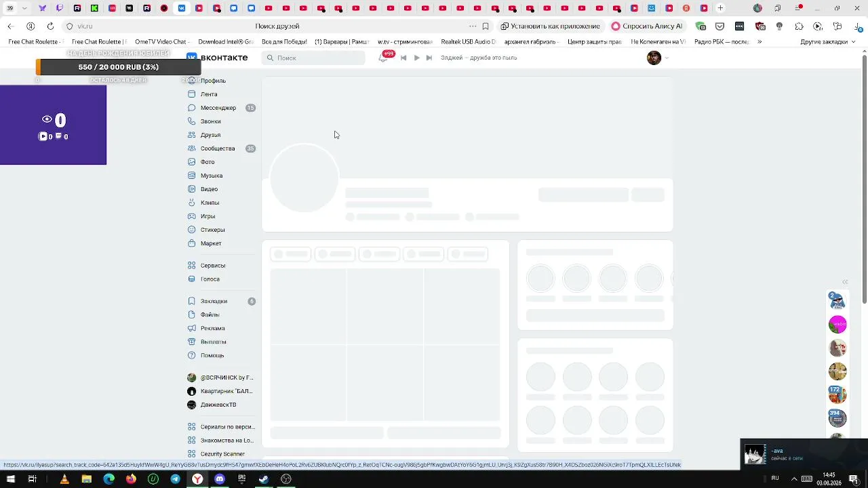Screen dimensions: 868x488
Task: Click the Клипы icon
Action: [x=192, y=203]
